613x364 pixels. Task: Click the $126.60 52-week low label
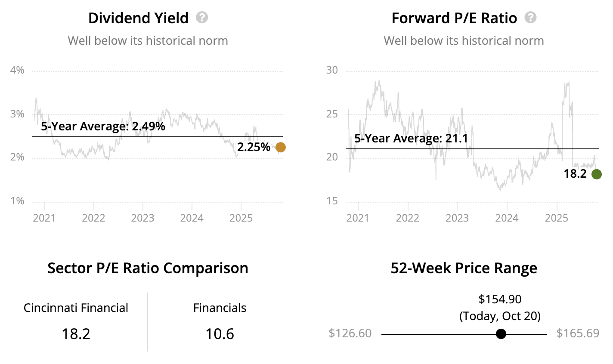point(350,333)
